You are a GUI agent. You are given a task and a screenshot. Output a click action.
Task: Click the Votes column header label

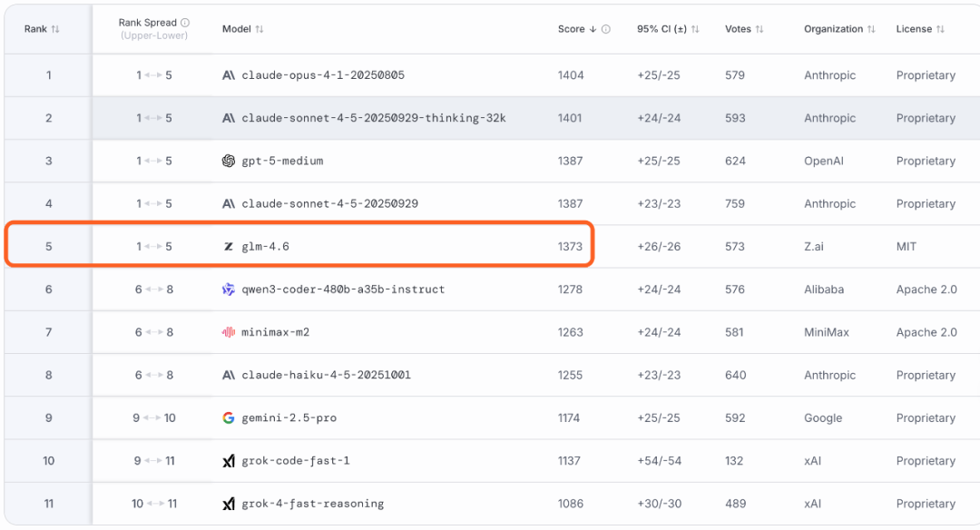(x=738, y=29)
